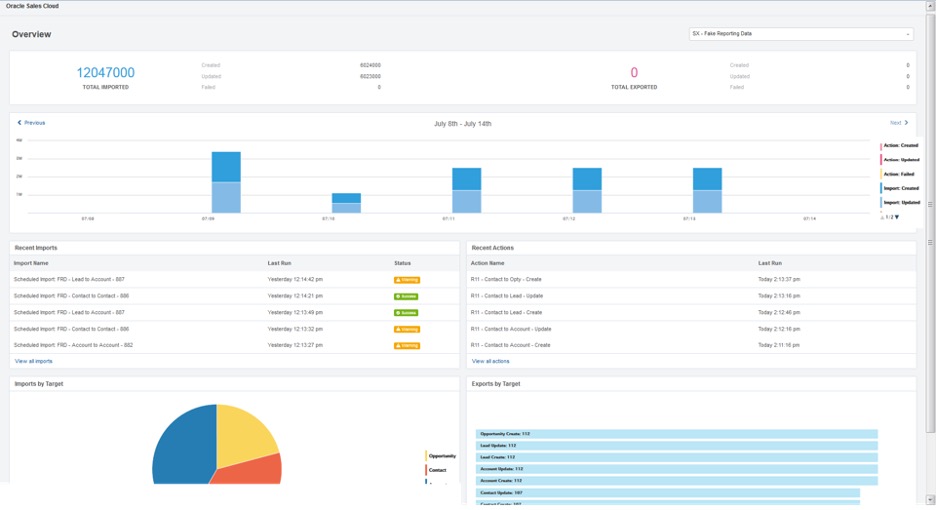
Task: Toggle Action: Created legend swatch
Action: pos(880,146)
